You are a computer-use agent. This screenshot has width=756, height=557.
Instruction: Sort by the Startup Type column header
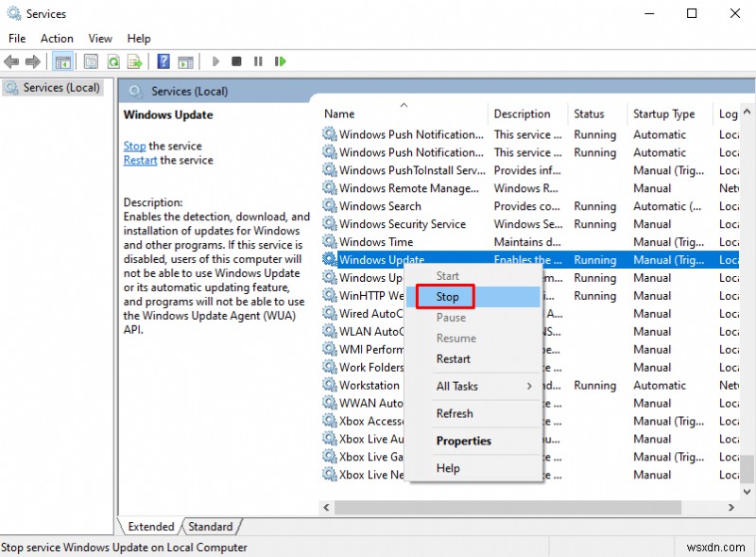(669, 113)
